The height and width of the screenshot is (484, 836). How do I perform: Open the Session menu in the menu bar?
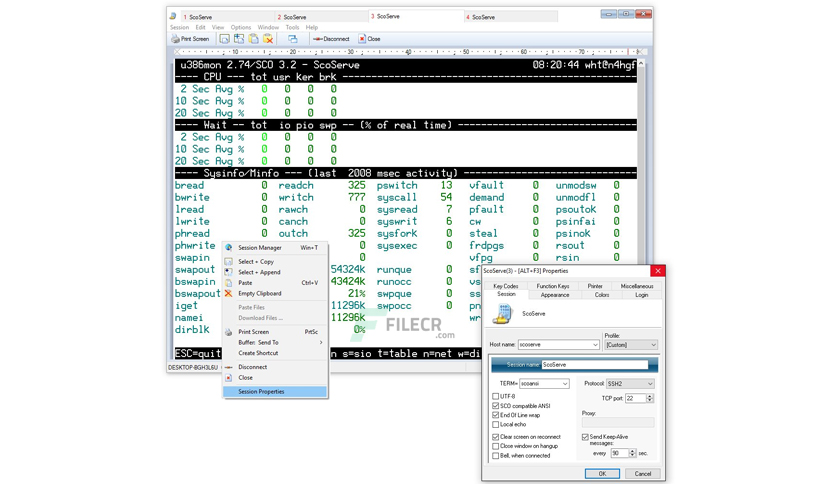click(x=180, y=27)
